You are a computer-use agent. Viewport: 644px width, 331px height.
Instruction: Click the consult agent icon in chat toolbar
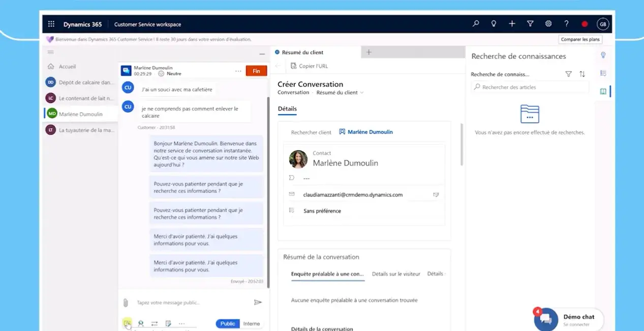(x=141, y=323)
